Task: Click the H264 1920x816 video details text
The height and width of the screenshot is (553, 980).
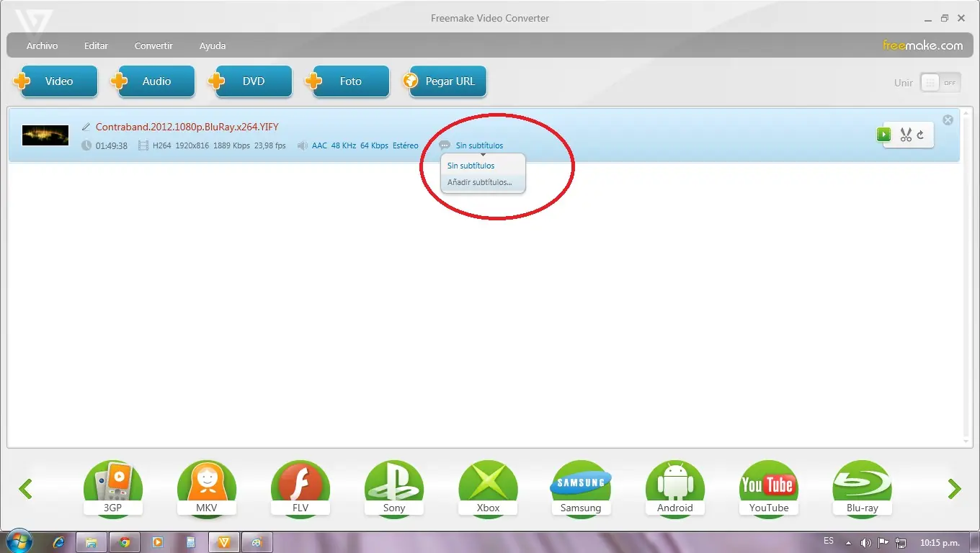Action: coord(219,145)
